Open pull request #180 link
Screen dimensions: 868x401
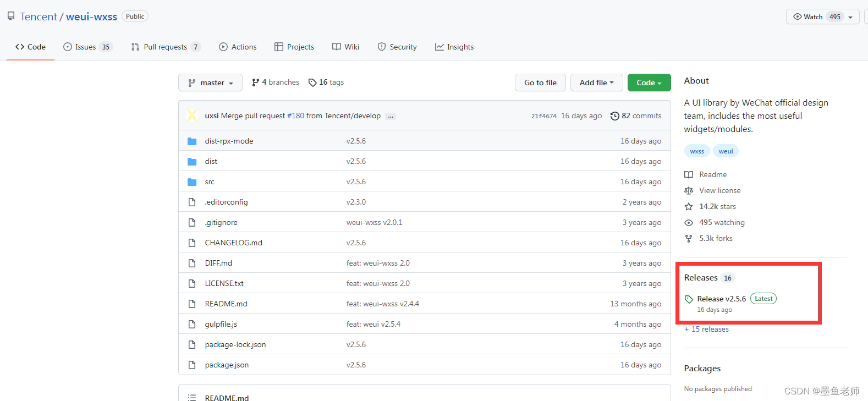[x=295, y=116]
